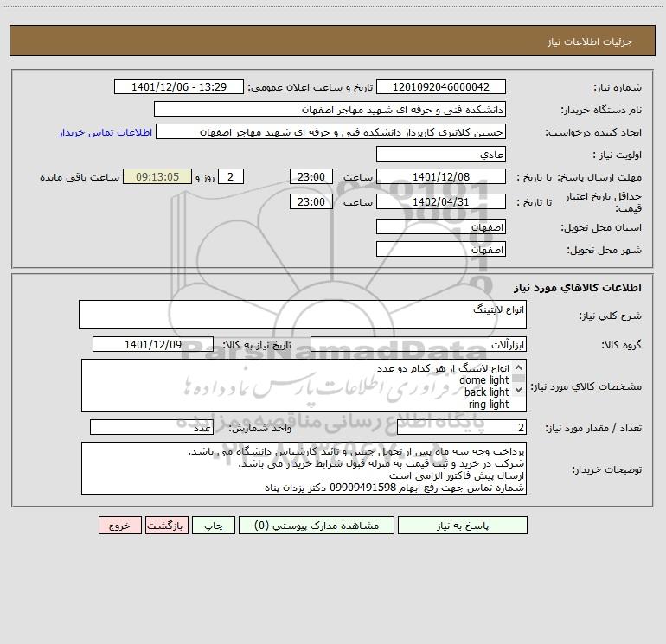The height and width of the screenshot is (644, 666).
Task: Click the need date field 1401/12/09
Action: [153, 344]
